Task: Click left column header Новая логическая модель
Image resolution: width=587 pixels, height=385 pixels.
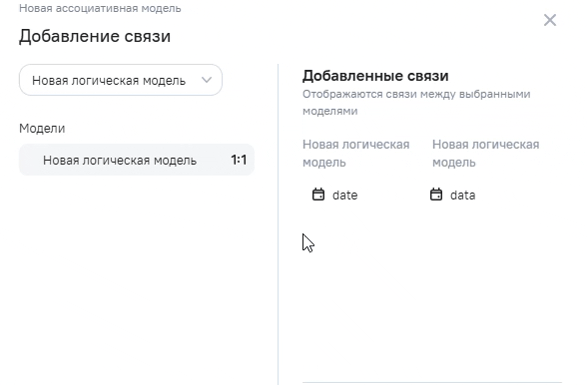Action: (356, 154)
